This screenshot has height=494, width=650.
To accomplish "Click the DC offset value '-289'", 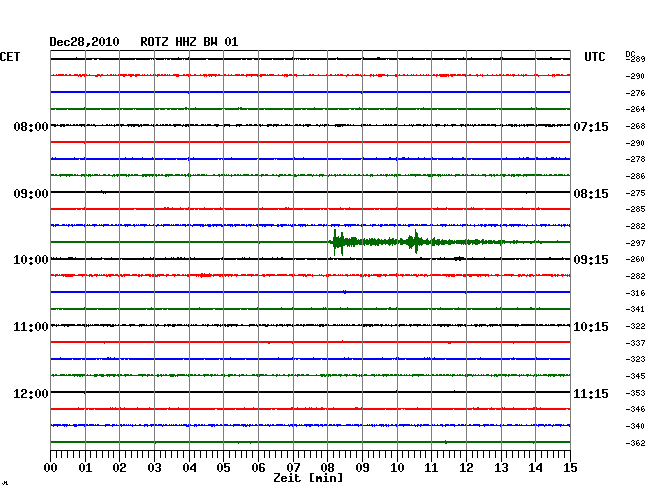I will pyautogui.click(x=635, y=59).
